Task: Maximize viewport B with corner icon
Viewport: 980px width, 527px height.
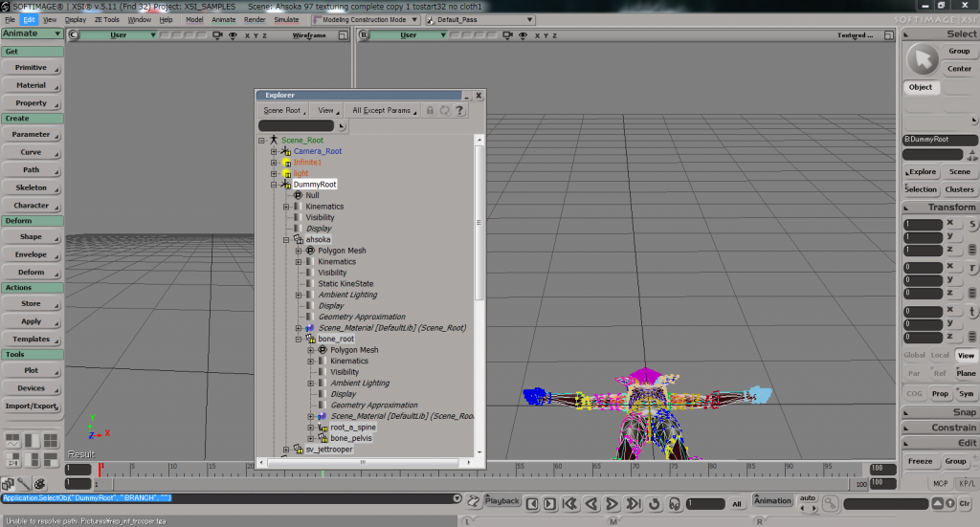Action: 889,35
